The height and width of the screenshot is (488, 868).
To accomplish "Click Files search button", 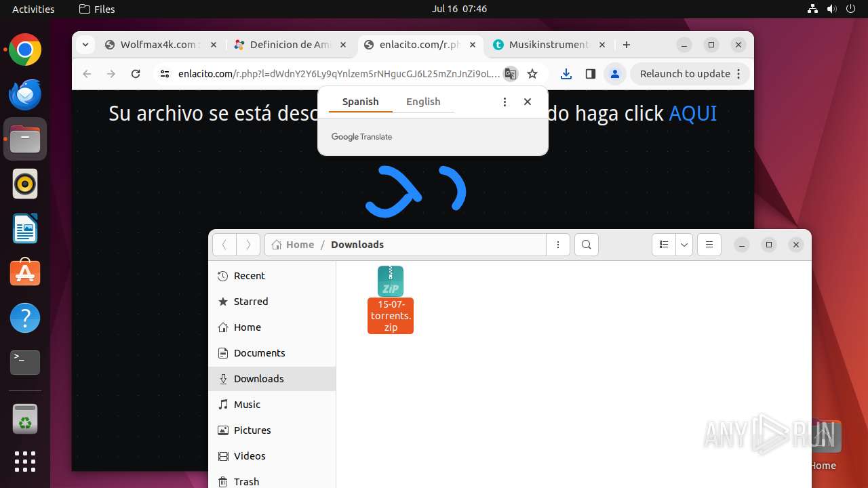I will click(587, 245).
